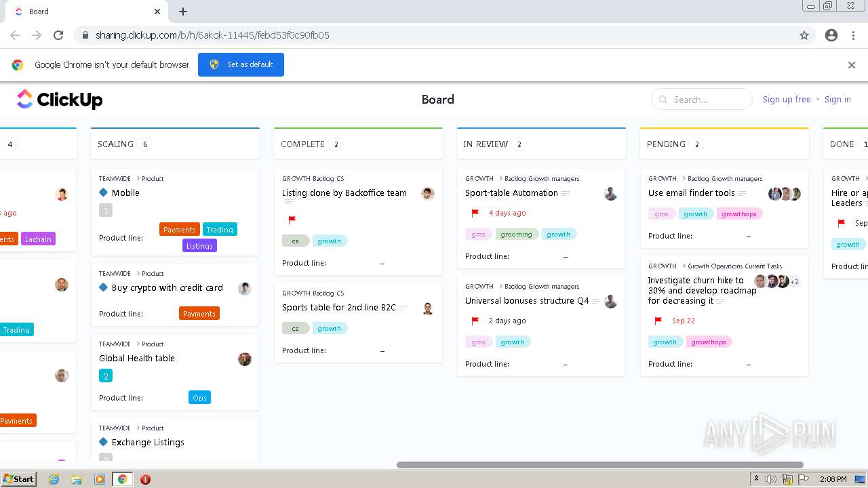Click blue Ops tag on Global Health table
The height and width of the screenshot is (488, 868).
click(x=199, y=397)
